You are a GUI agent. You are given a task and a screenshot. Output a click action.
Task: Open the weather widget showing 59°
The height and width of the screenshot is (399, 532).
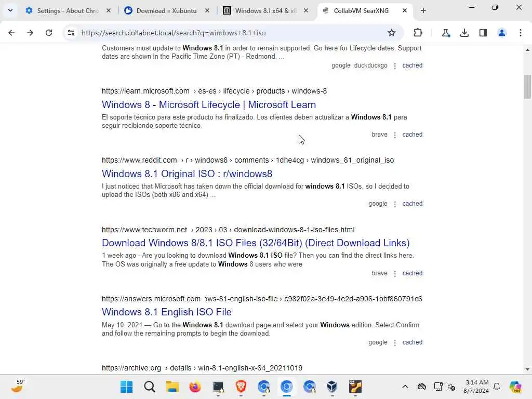point(18,386)
